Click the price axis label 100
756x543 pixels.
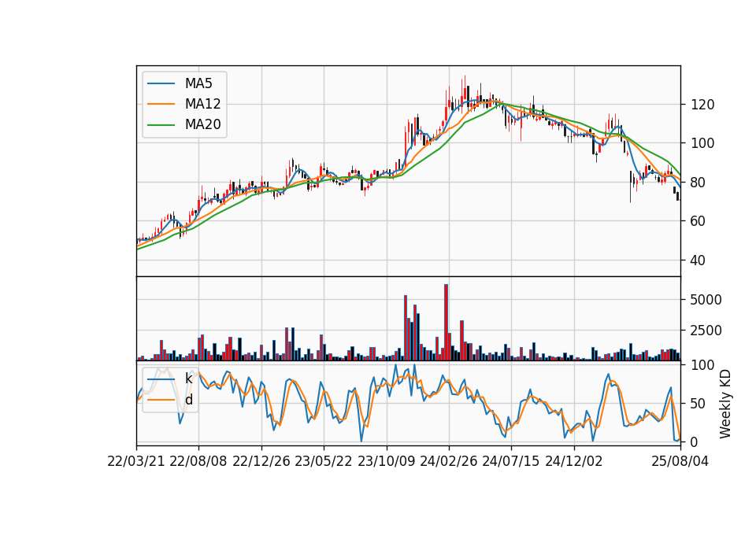[x=702, y=143]
